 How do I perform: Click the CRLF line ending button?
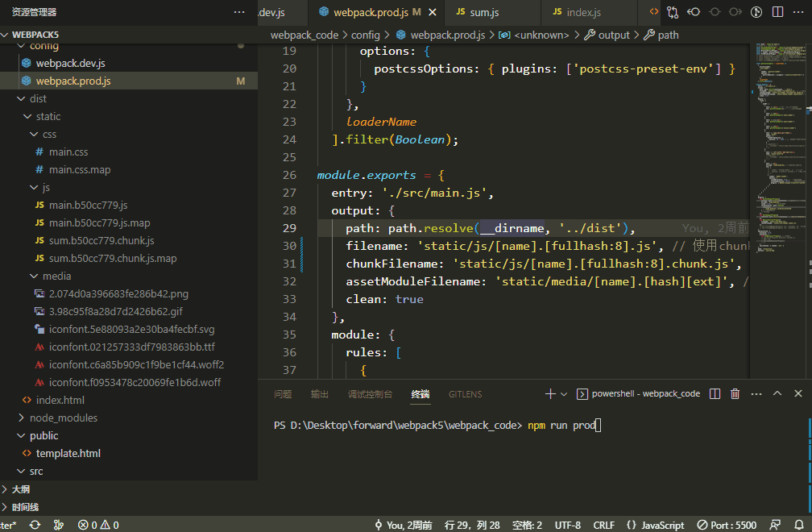tap(604, 525)
